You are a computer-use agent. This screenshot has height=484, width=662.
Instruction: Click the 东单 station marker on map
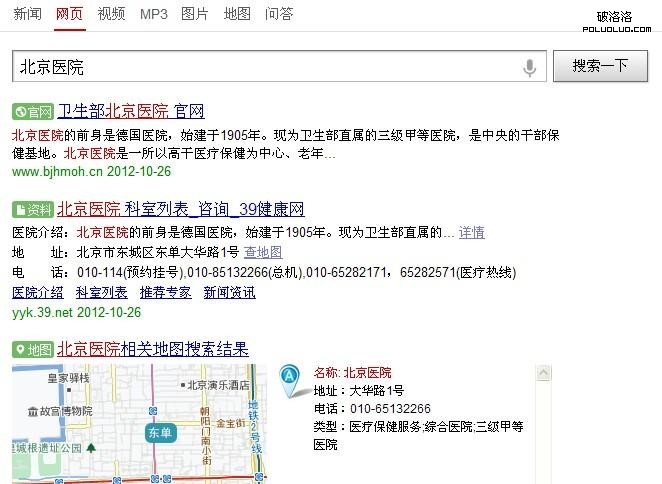click(x=159, y=433)
